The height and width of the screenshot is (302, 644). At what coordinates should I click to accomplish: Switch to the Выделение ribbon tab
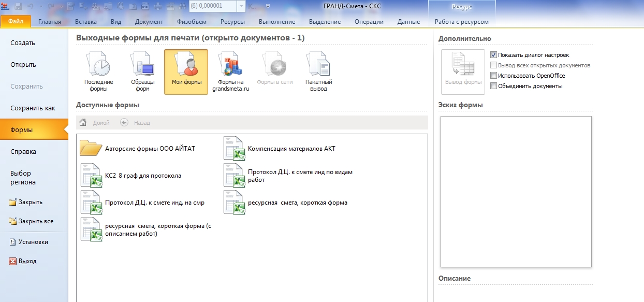(x=325, y=22)
